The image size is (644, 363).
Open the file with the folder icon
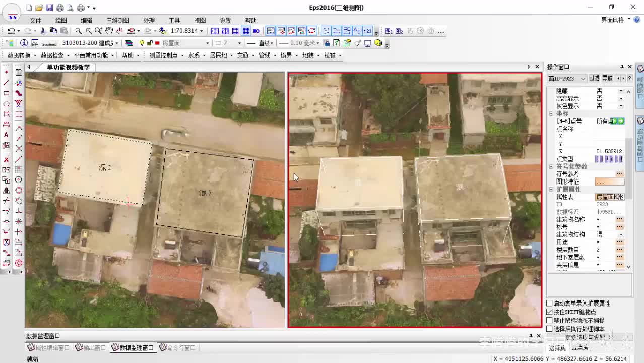pyautogui.click(x=39, y=8)
